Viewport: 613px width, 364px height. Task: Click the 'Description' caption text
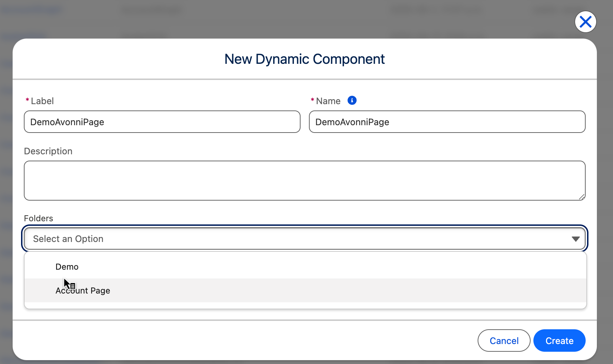(x=48, y=151)
